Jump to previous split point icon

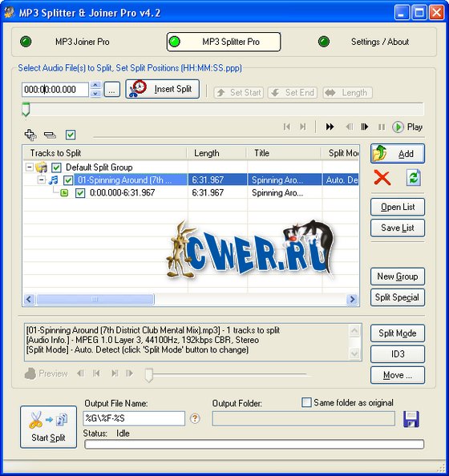[x=286, y=127]
